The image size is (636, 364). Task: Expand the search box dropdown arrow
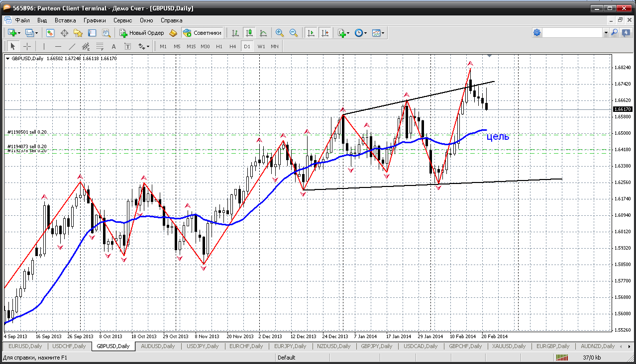point(606,32)
